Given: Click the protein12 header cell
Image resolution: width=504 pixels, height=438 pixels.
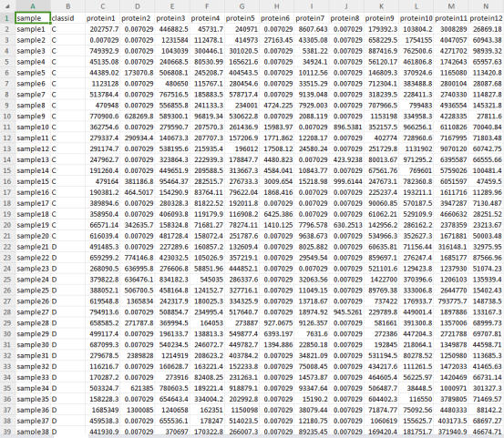Looking at the screenshot, I should coord(486,18).
